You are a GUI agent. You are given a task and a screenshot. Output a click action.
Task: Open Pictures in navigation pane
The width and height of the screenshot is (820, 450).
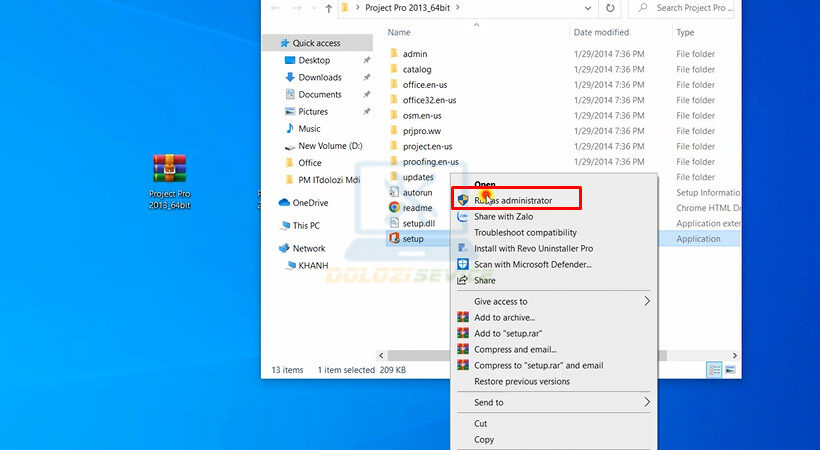313,111
